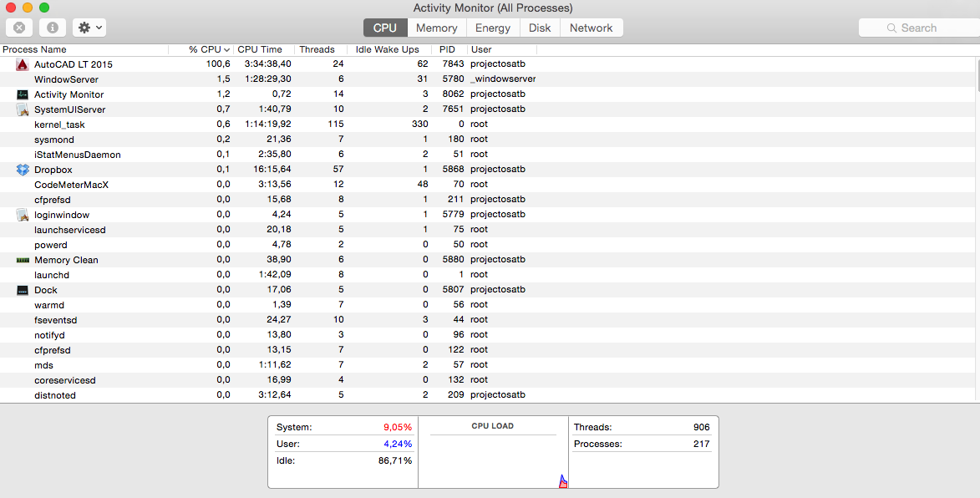Click the SystemUIServer process icon

tap(23, 109)
